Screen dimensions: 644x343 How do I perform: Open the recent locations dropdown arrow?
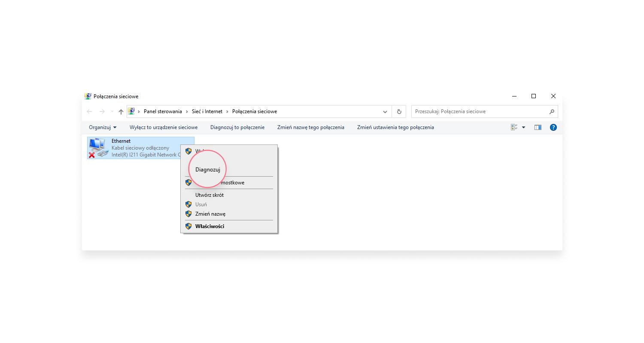coord(112,111)
